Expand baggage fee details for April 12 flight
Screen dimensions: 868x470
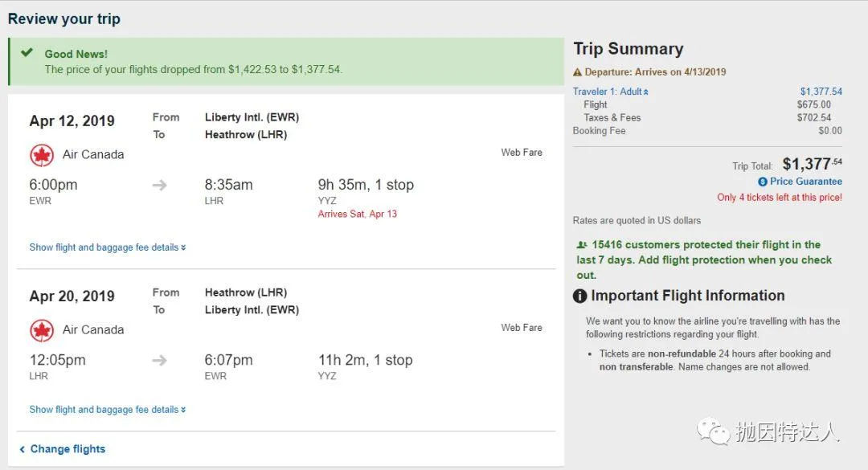click(107, 247)
